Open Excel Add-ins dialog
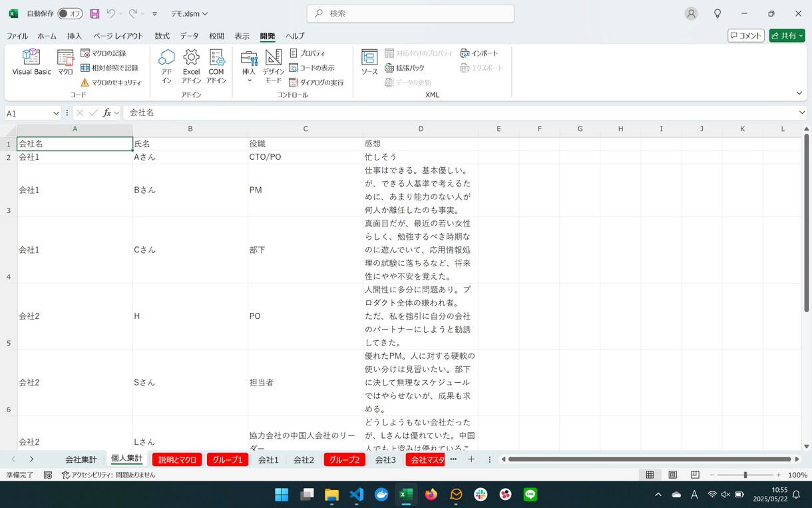Image resolution: width=812 pixels, height=508 pixels. pos(191,67)
